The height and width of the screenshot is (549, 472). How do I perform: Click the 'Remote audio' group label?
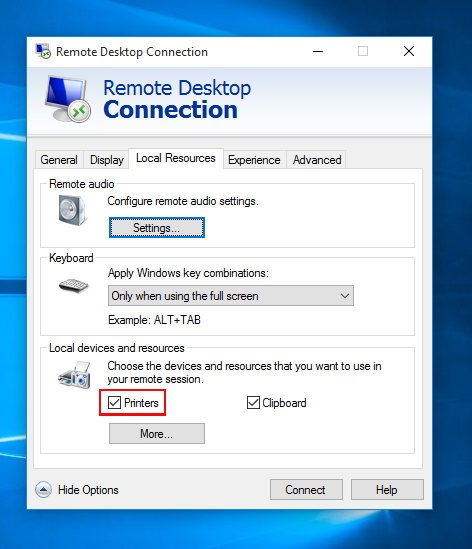click(82, 184)
